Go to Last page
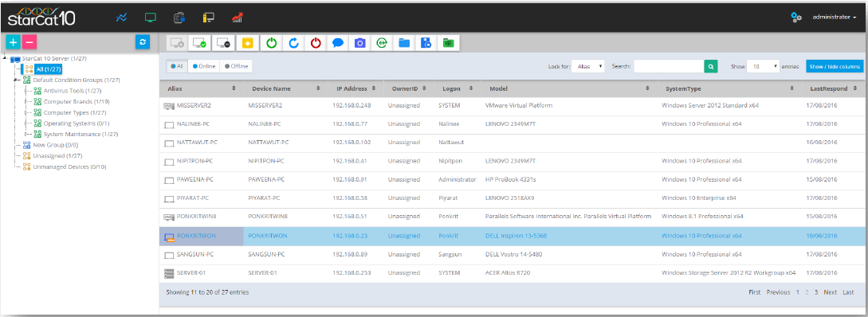Viewport: 868px width, 317px height. (848, 292)
